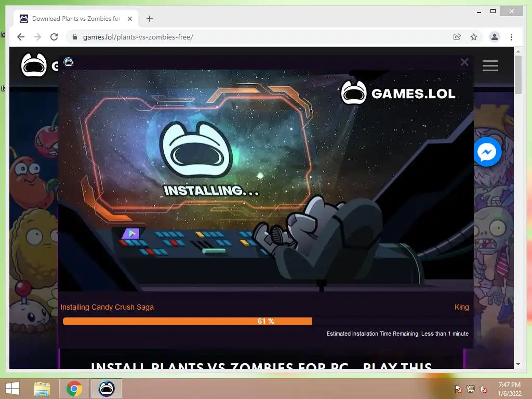Viewport: 532px width, 399px height.
Task: Go back using the browser back arrow
Action: pos(21,37)
